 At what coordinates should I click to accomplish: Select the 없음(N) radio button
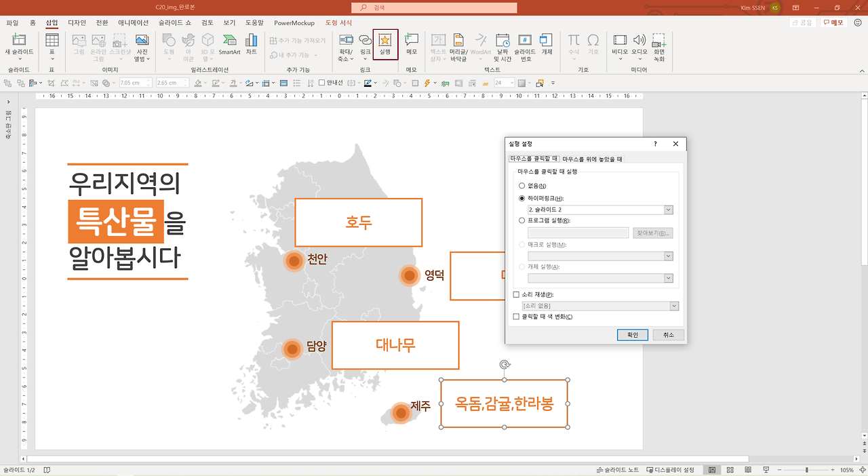(521, 186)
